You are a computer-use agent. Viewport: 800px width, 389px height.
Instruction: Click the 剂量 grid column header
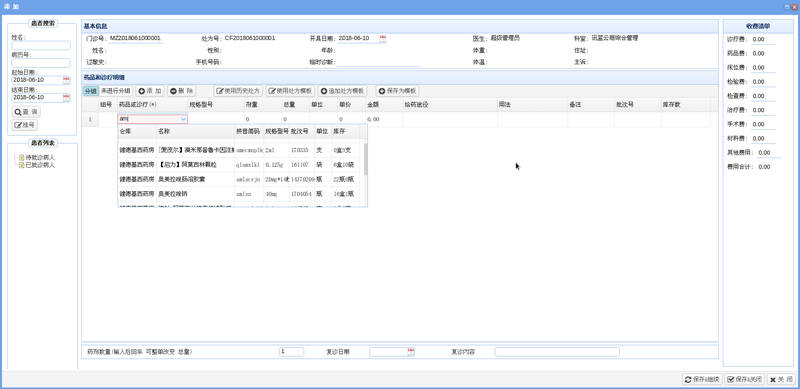coord(262,105)
